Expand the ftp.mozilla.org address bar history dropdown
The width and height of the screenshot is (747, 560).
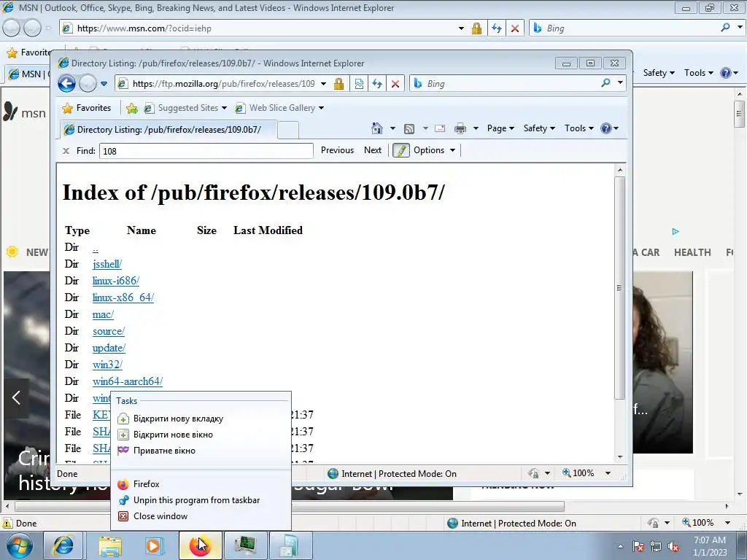[x=323, y=84]
